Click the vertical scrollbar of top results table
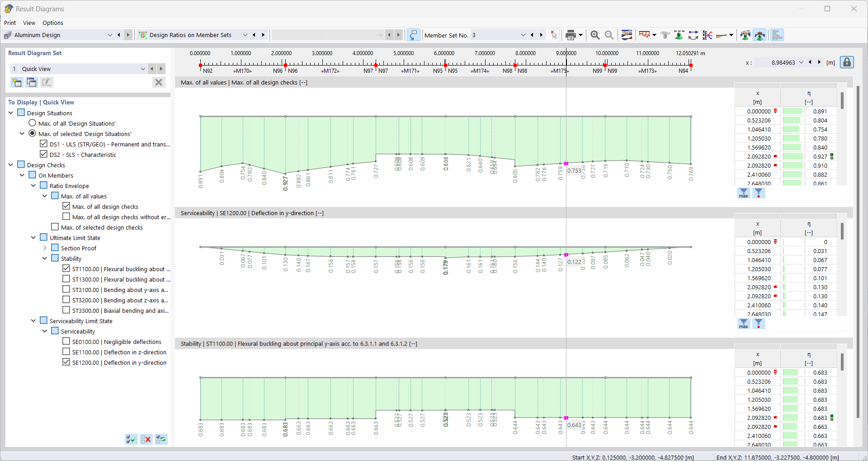868x461 pixels. (x=842, y=101)
